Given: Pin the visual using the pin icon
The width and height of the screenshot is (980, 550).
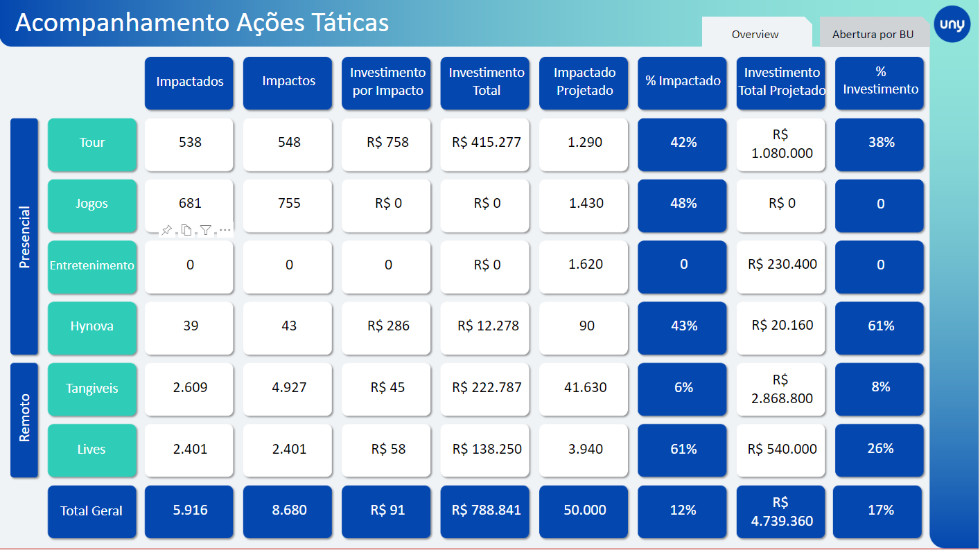Looking at the screenshot, I should click(x=166, y=231).
